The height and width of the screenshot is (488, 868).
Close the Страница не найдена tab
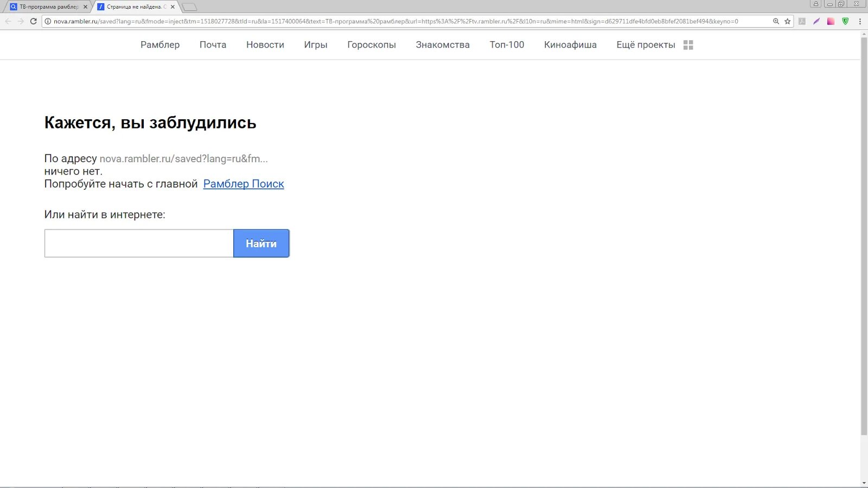(x=173, y=7)
